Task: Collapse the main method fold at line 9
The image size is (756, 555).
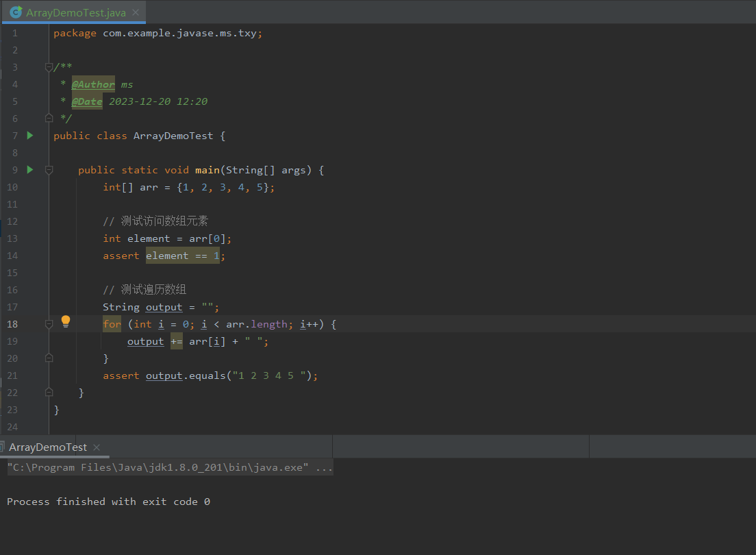Action: pos(49,170)
